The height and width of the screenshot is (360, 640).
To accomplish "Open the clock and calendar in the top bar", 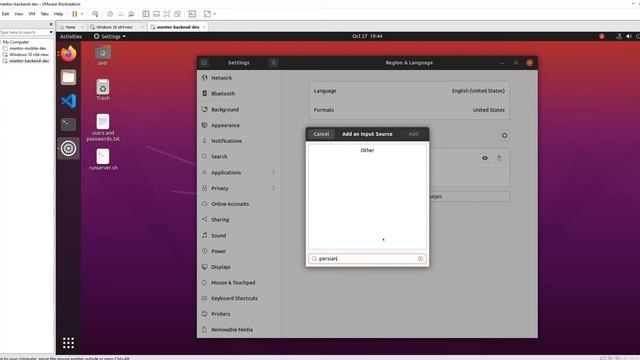I will click(x=367, y=36).
